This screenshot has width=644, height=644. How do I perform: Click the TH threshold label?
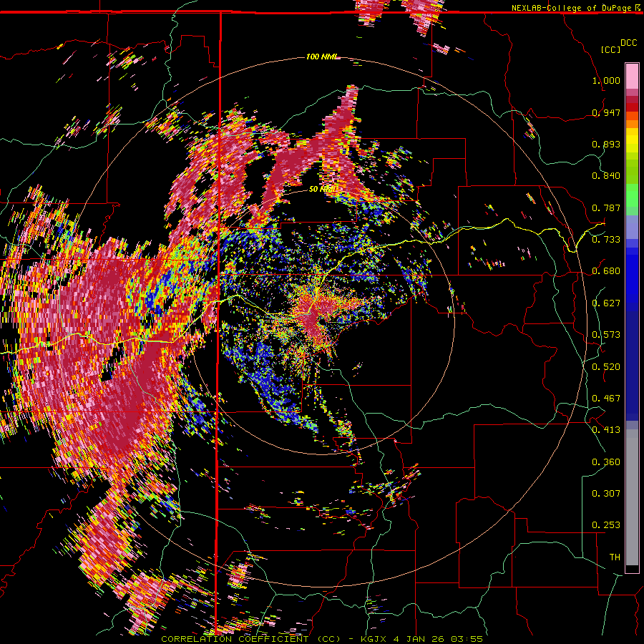[x=615, y=557]
